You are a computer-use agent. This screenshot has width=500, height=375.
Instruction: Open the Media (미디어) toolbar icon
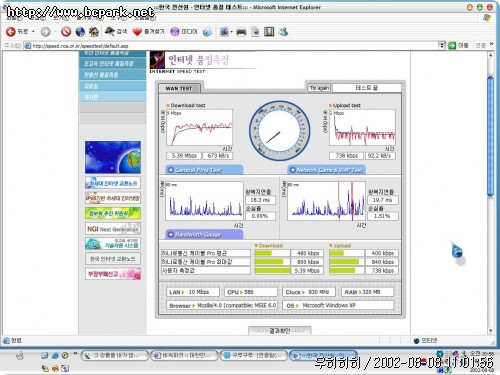[x=184, y=32]
